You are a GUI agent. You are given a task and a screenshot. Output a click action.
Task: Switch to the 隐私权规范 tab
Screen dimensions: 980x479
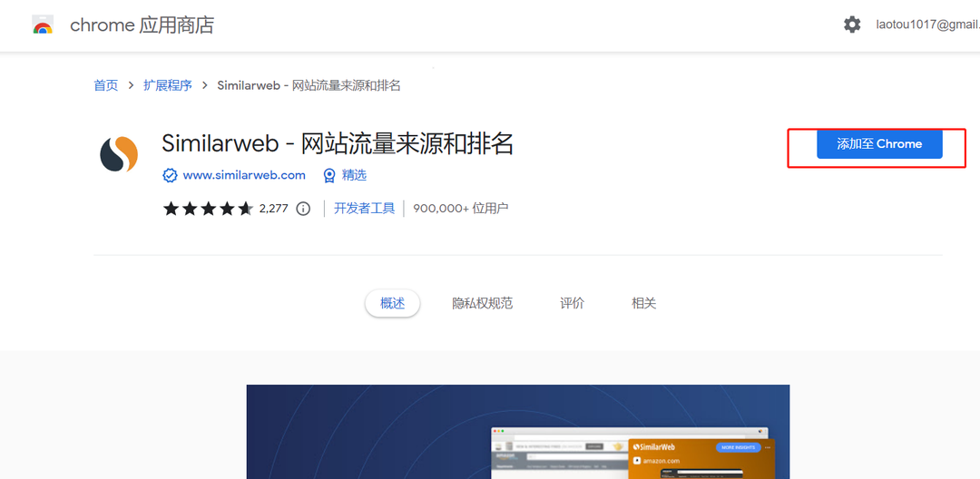point(483,303)
